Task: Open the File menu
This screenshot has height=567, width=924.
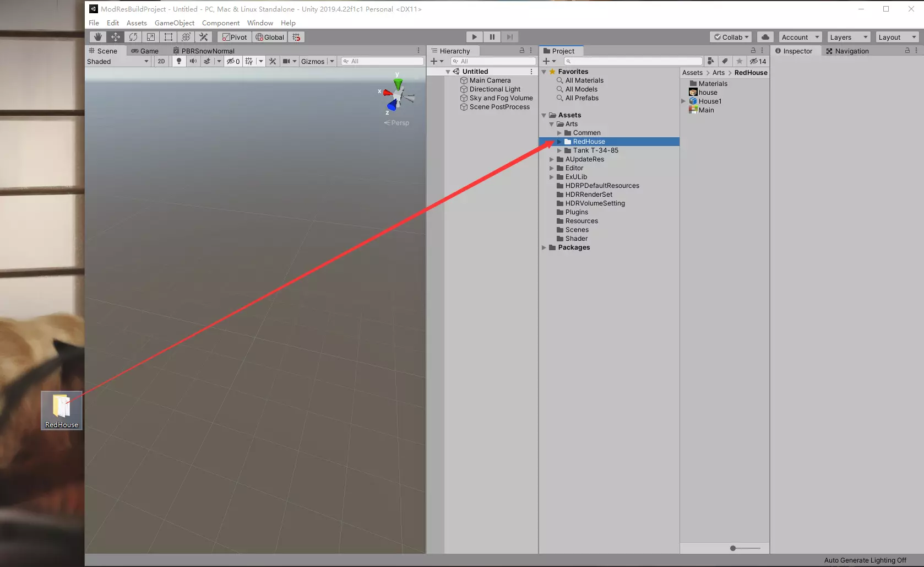Action: [94, 23]
